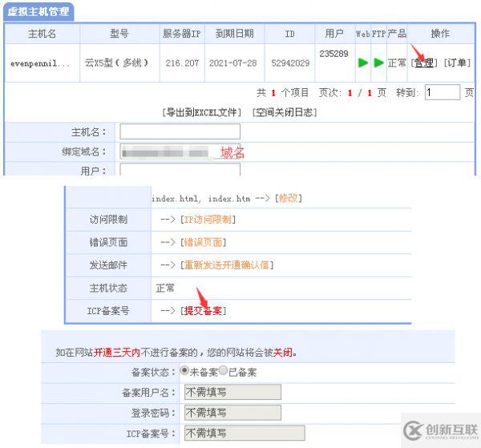Click the 虚拟主机管理 tab header
Viewport: 481px width, 448px height.
(x=38, y=12)
